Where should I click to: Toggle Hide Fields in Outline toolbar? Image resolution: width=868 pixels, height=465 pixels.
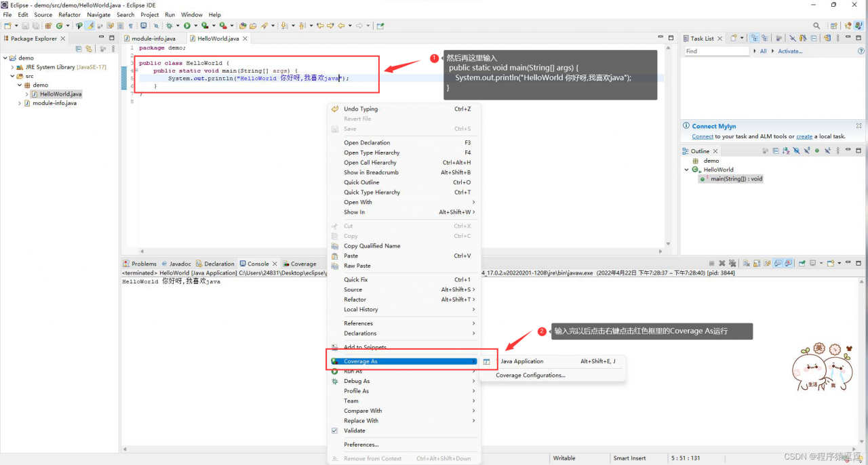coord(797,150)
